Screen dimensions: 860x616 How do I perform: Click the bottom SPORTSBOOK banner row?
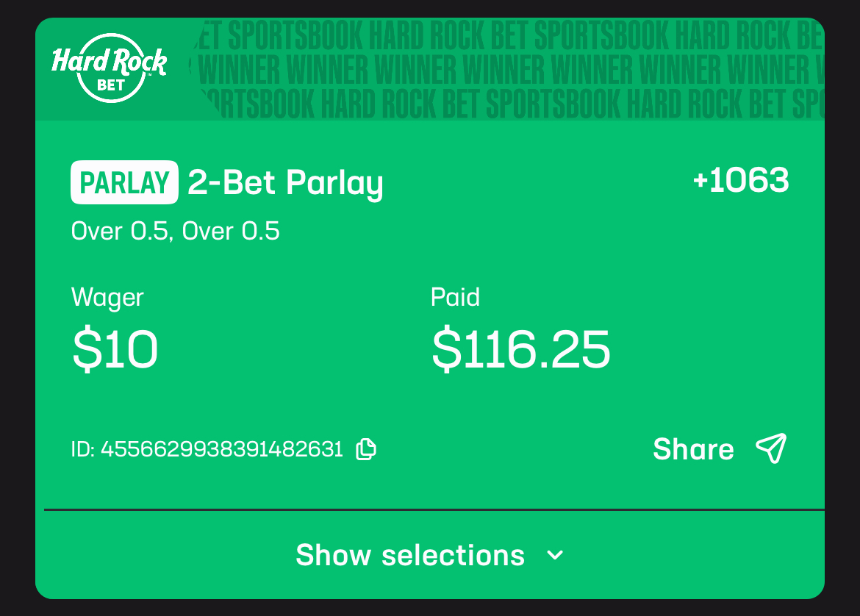click(x=507, y=104)
